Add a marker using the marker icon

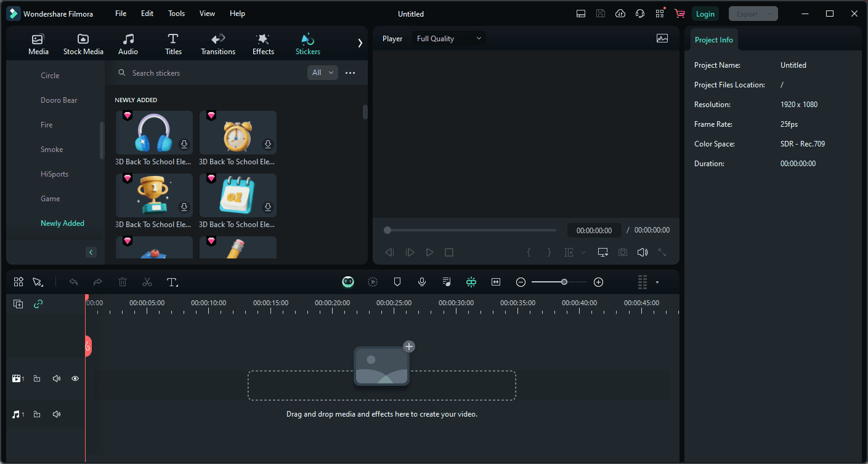click(397, 282)
